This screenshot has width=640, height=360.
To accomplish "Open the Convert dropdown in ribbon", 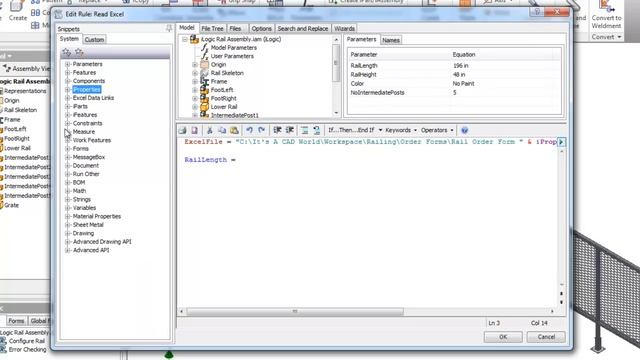I will point(606,37).
